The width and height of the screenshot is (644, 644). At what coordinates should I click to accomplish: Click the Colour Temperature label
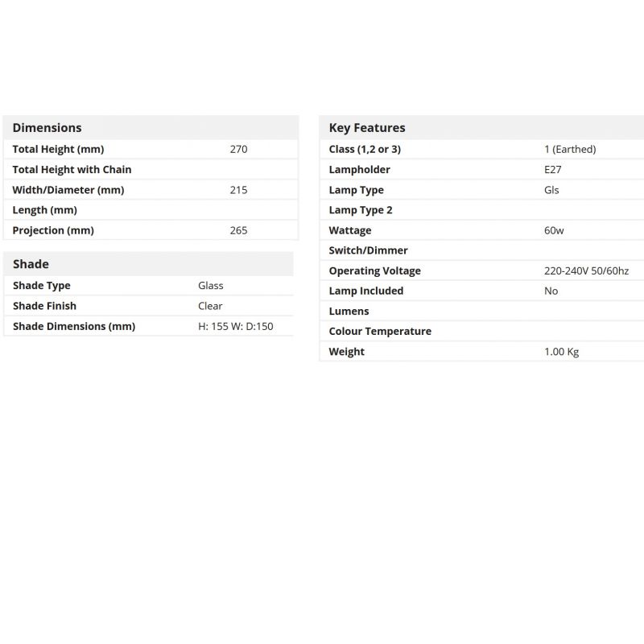[x=380, y=331]
